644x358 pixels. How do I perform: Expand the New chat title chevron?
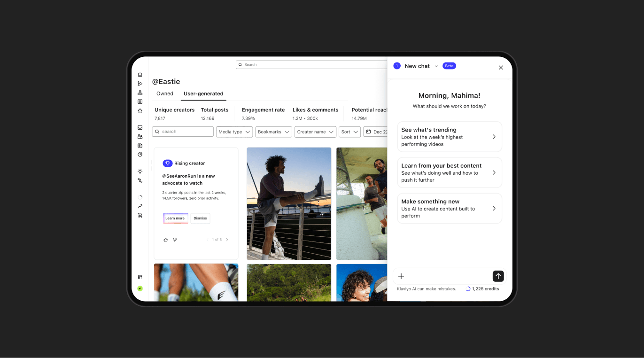tap(436, 66)
